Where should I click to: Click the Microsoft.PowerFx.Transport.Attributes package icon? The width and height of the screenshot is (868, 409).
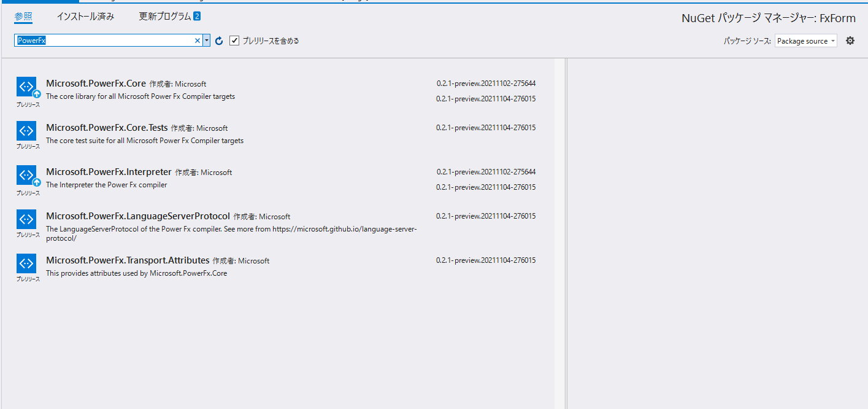[26, 263]
